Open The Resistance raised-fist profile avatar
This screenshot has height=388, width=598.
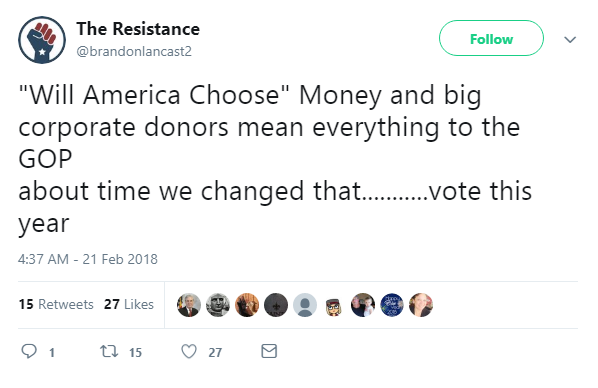(x=42, y=40)
